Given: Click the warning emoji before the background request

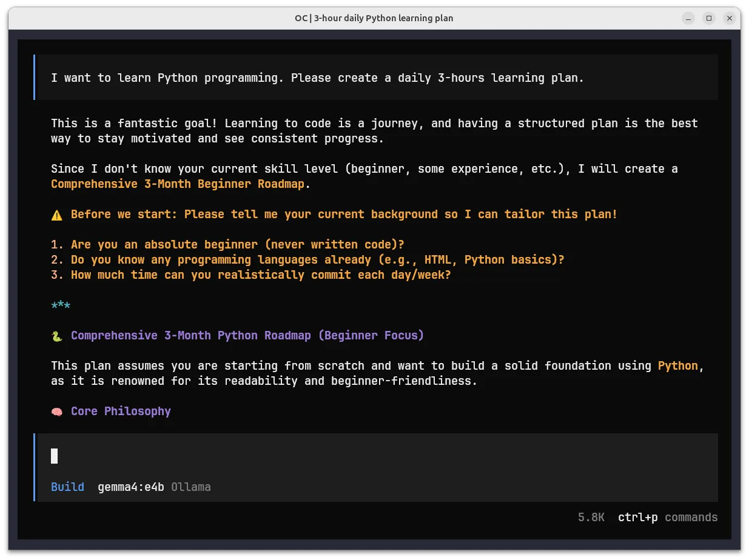Looking at the screenshot, I should coord(56,215).
